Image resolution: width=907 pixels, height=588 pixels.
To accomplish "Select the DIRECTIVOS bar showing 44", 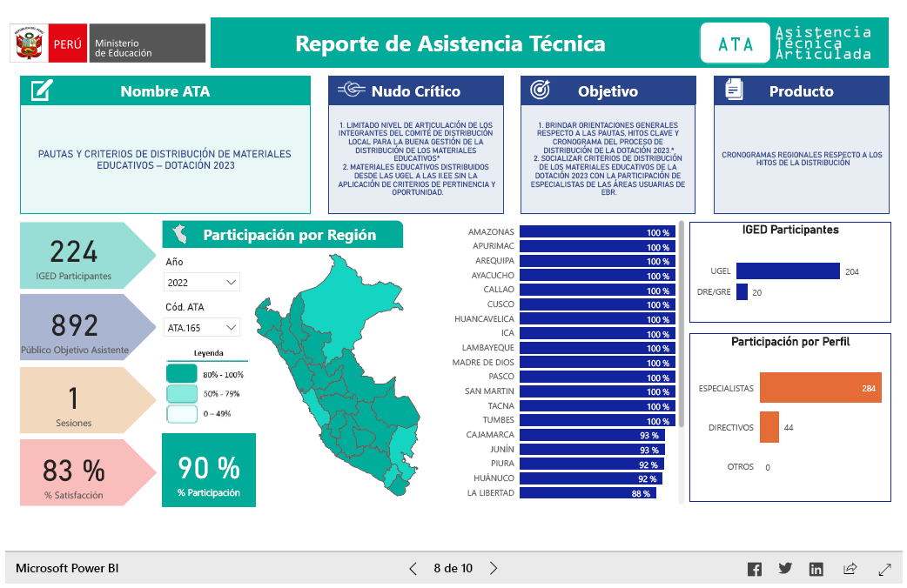I will pyautogui.click(x=769, y=427).
